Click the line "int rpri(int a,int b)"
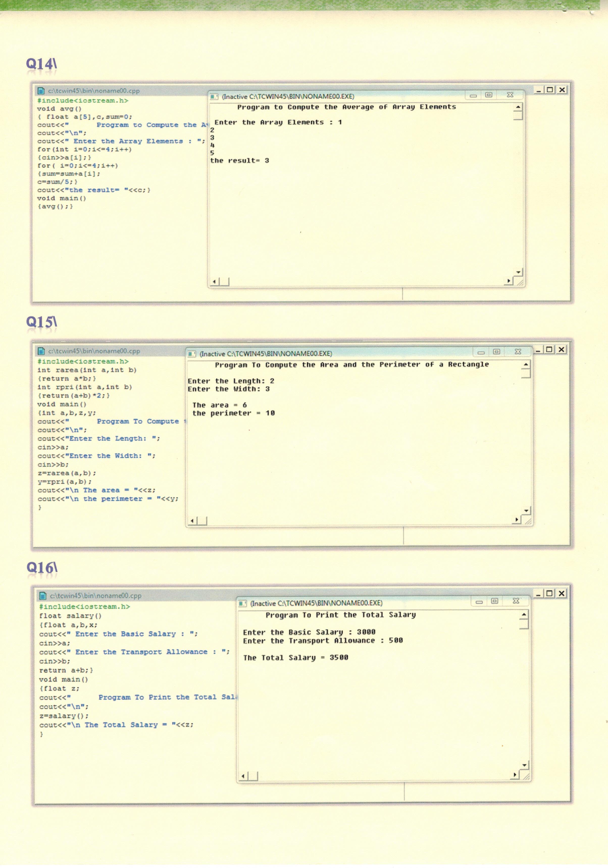 [85, 387]
